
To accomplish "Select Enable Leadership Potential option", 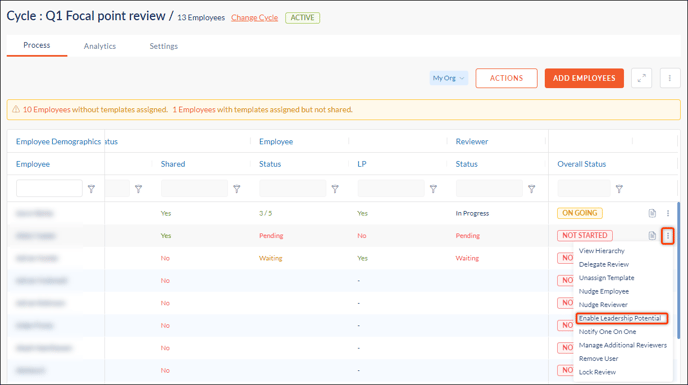I will [621, 318].
